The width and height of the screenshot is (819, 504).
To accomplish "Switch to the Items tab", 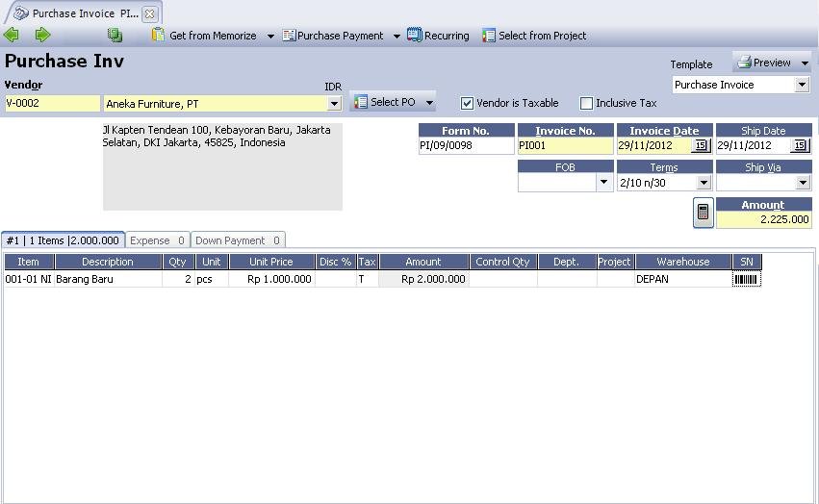I will click(x=64, y=240).
